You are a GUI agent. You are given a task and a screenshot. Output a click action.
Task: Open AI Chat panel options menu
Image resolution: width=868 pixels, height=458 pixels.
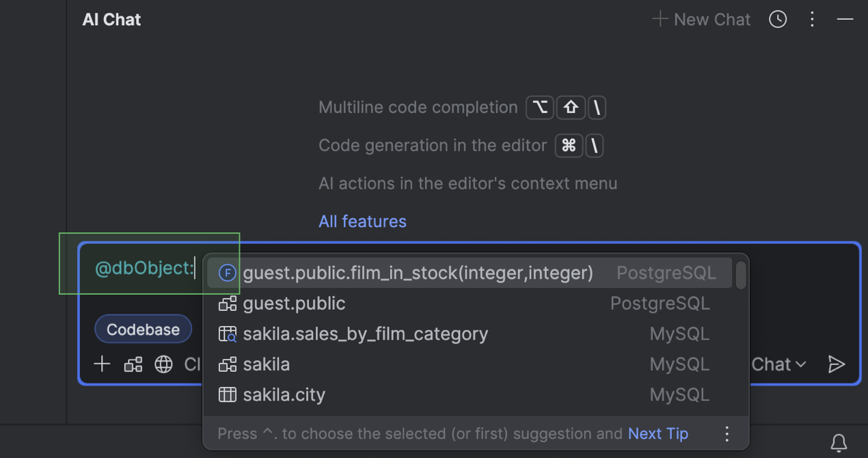coord(812,20)
